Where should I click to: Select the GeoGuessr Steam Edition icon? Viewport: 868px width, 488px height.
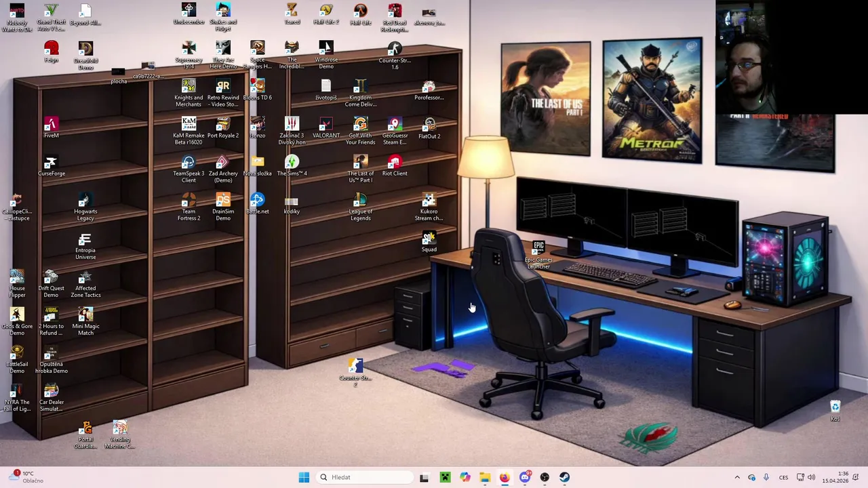[395, 131]
